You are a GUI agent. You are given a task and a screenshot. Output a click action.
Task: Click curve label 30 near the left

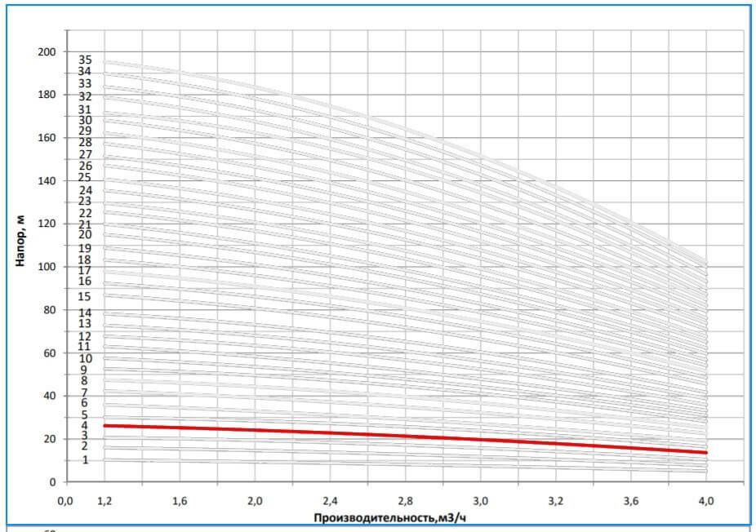[x=85, y=120]
